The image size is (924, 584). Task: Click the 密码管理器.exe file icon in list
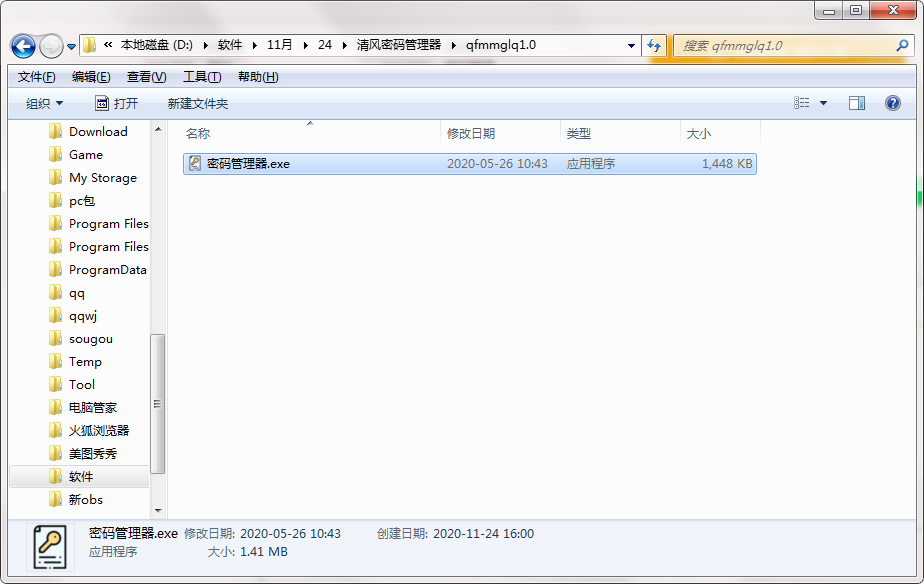(x=194, y=163)
